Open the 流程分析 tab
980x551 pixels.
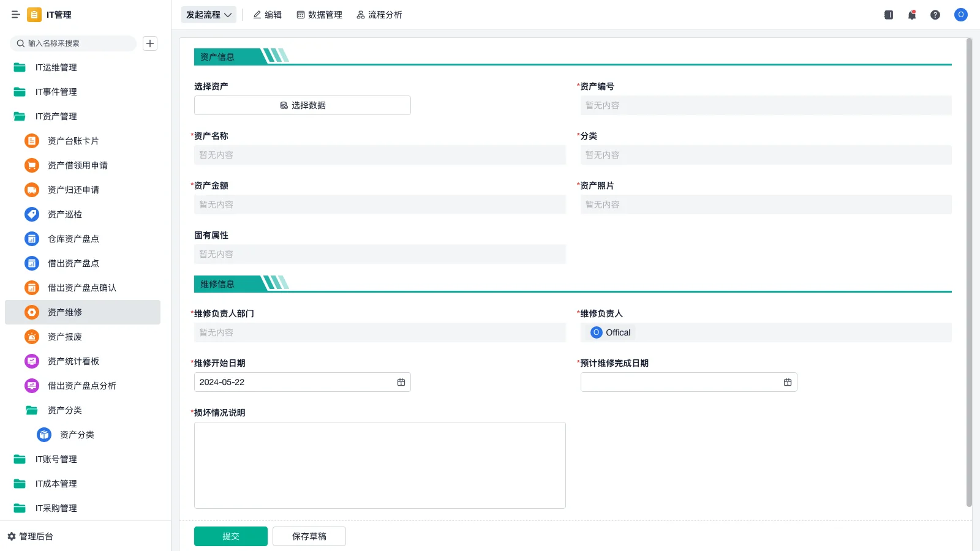(379, 15)
